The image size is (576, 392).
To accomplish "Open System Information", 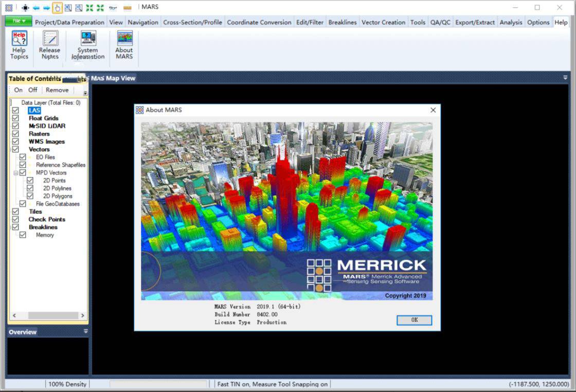I will (88, 45).
